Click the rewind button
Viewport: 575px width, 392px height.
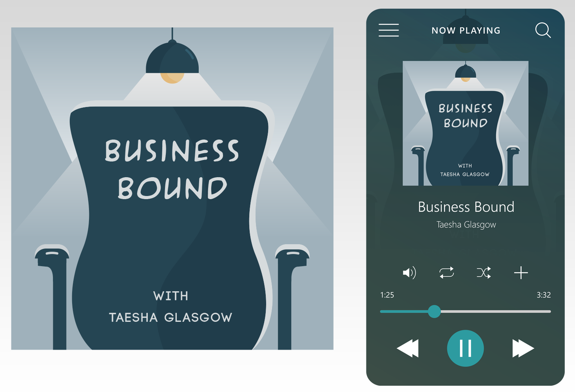(x=408, y=348)
